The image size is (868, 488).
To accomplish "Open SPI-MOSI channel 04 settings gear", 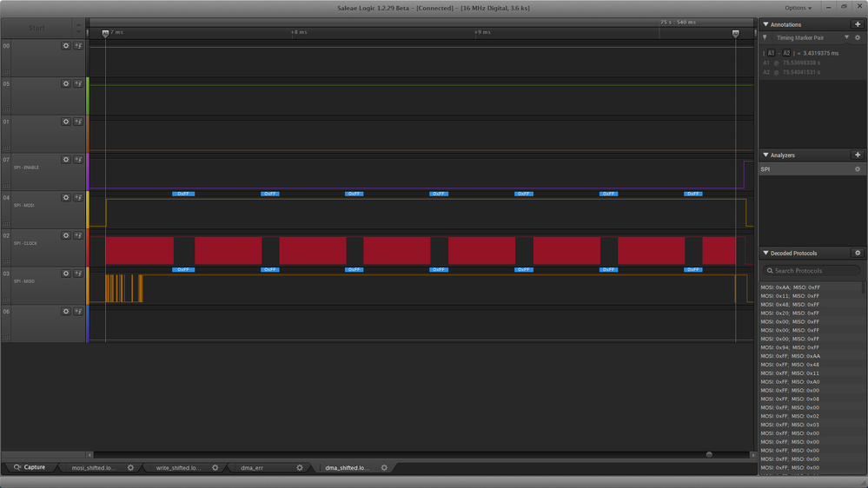I will click(66, 197).
